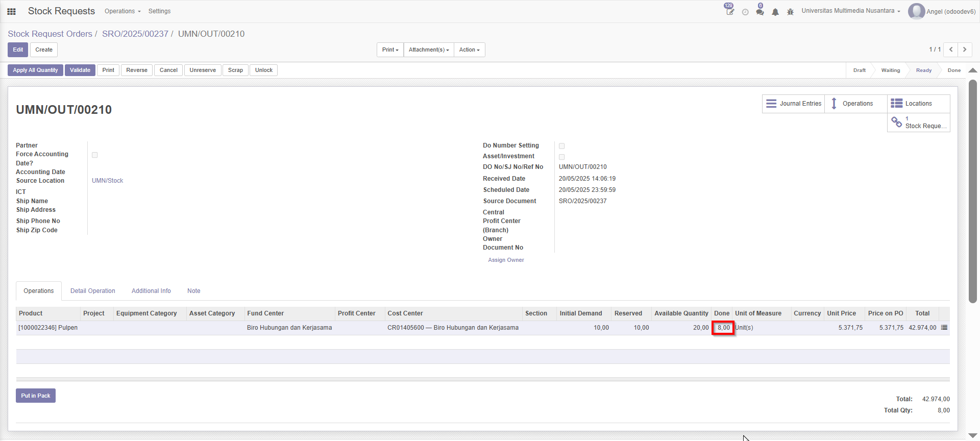Select the Waiting status stage

pos(891,70)
